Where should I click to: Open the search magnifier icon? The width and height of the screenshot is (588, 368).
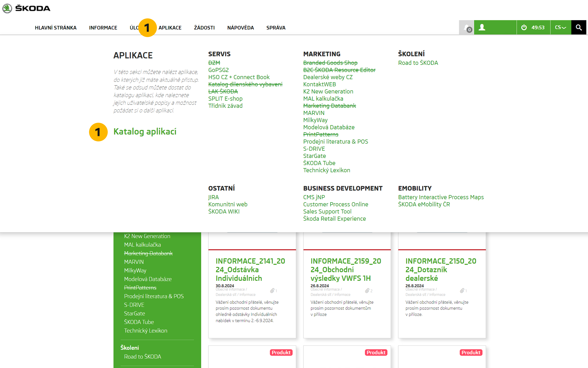pos(579,27)
